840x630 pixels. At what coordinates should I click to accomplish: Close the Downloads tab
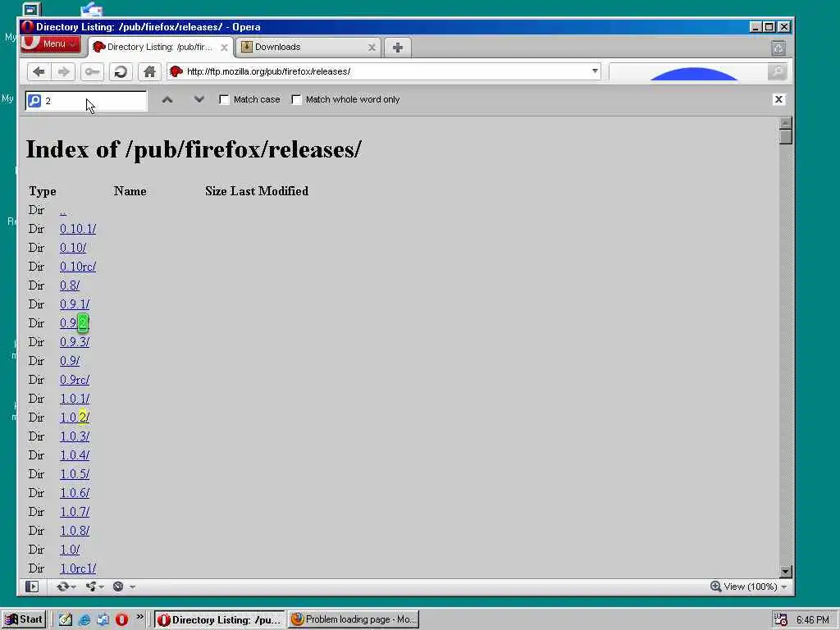point(372,48)
